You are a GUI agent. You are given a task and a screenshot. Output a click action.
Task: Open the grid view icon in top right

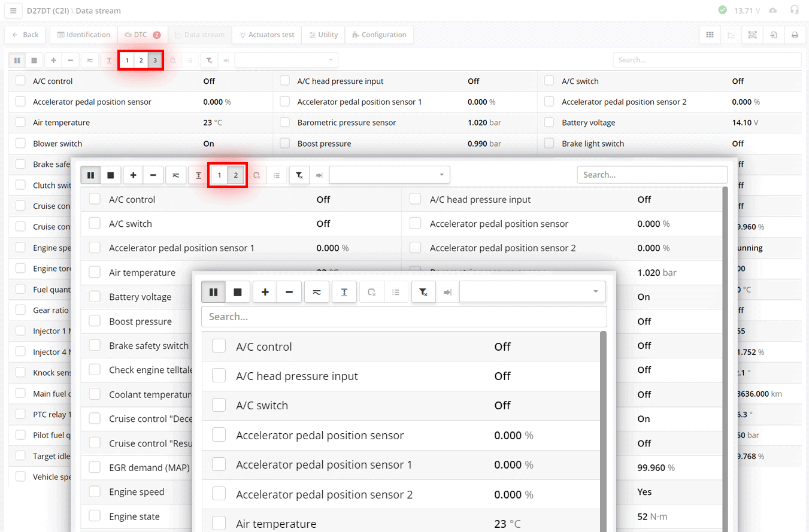710,35
